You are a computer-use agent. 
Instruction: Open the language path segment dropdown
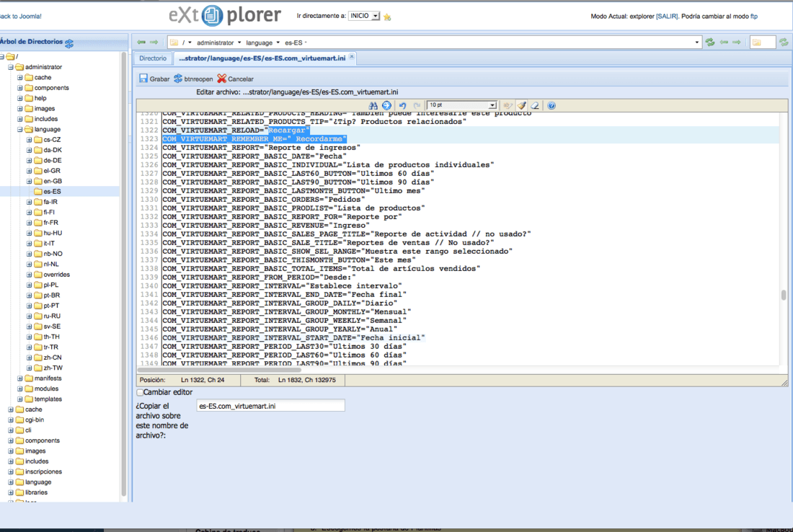278,43
